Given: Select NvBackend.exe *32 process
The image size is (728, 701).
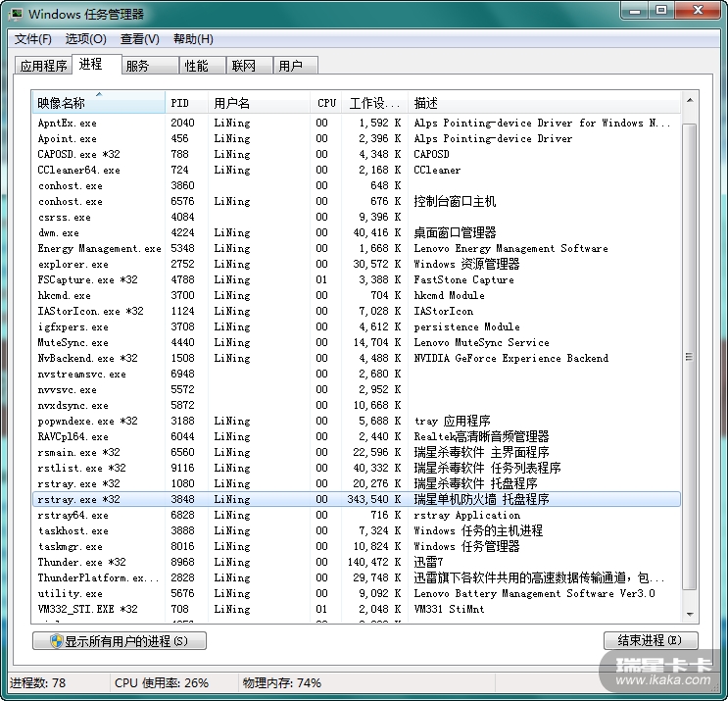Looking at the screenshot, I should pyautogui.click(x=357, y=358).
